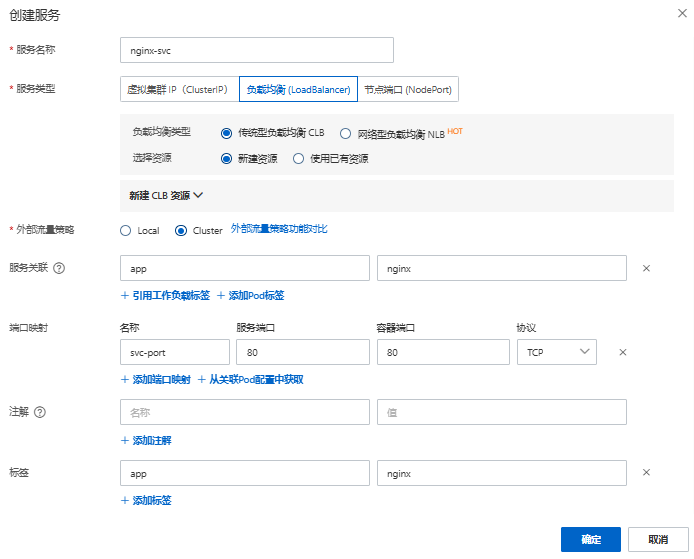Delete the svc-port port mapping row
Screen dimensions: 694x559
click(623, 352)
